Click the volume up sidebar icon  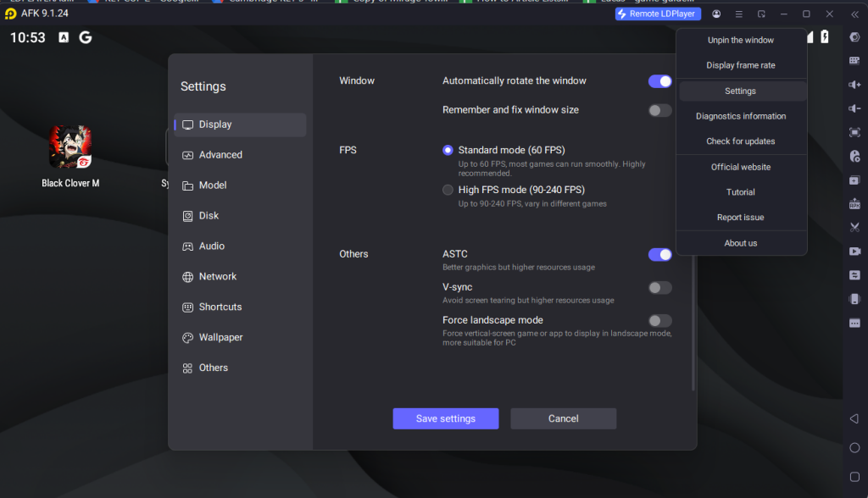tap(854, 85)
